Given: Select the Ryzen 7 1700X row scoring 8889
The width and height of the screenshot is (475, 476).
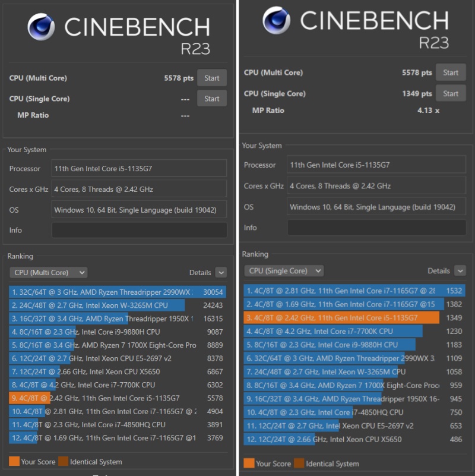Looking at the screenshot, I should (x=118, y=345).
